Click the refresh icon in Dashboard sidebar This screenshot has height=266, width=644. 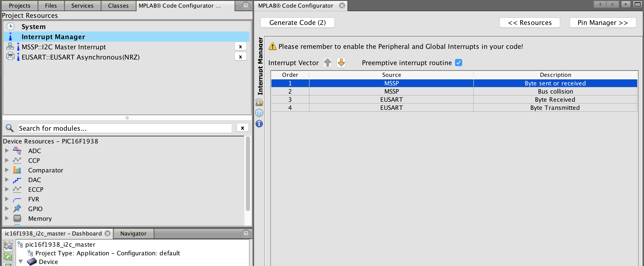tap(8, 256)
